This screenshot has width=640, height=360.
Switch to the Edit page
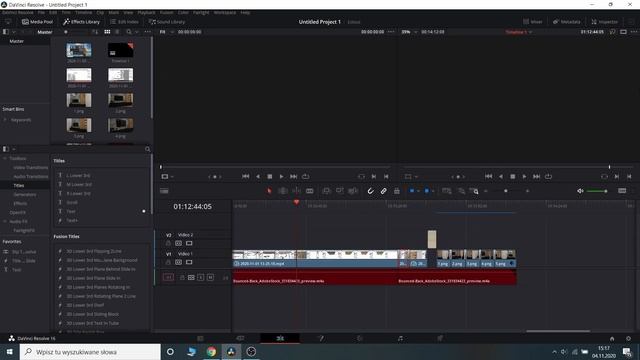coord(280,338)
